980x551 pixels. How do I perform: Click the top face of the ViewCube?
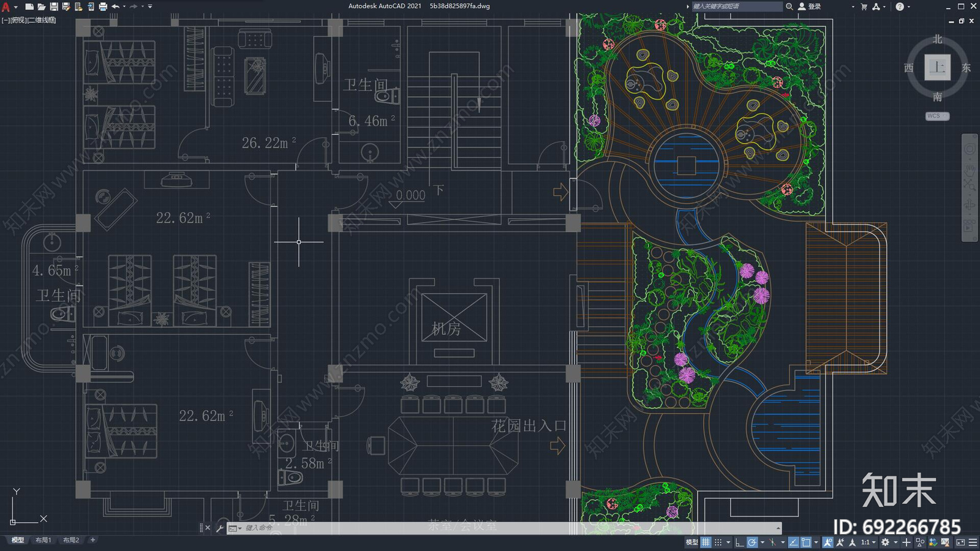[x=937, y=67]
